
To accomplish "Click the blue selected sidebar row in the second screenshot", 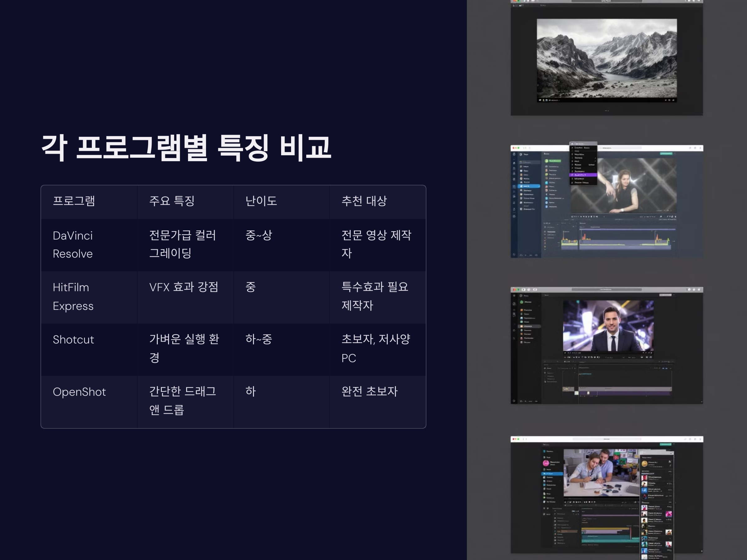I will [x=529, y=186].
